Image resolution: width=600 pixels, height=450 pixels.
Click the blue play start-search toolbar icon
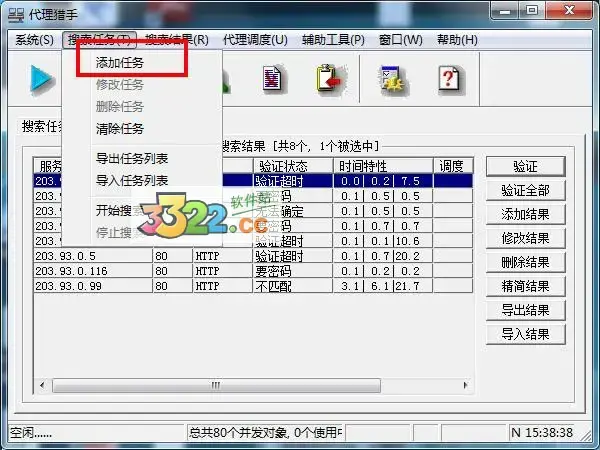tap(41, 78)
